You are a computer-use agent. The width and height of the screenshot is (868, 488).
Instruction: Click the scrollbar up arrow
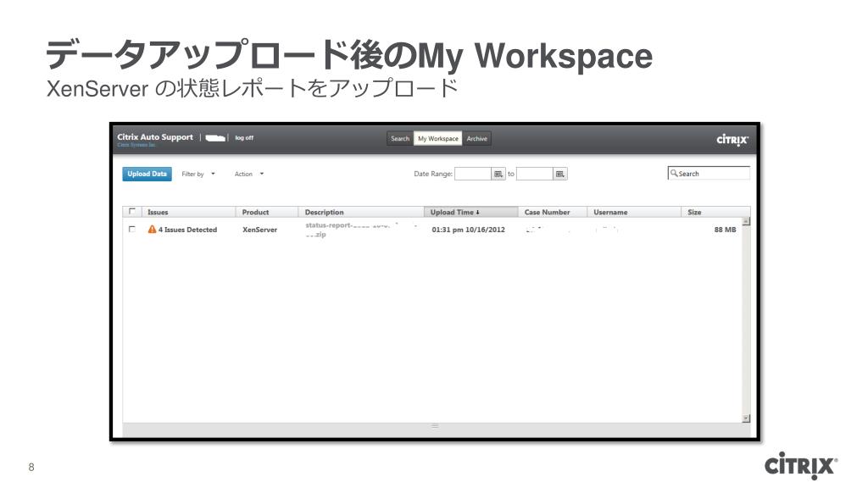point(746,221)
